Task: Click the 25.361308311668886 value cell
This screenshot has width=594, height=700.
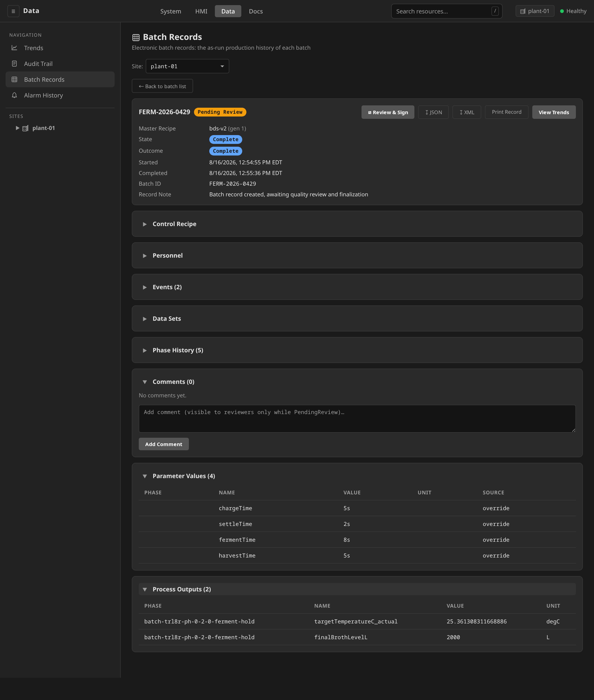Action: [x=477, y=622]
